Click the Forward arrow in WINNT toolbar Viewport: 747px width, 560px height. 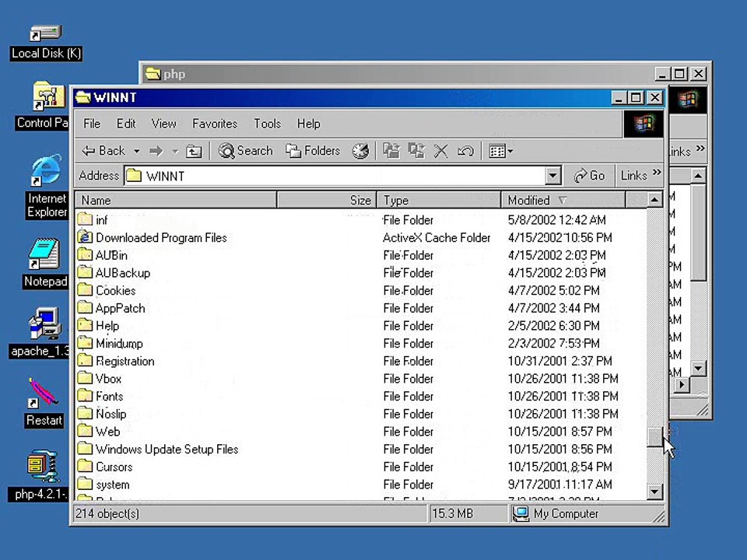click(156, 152)
